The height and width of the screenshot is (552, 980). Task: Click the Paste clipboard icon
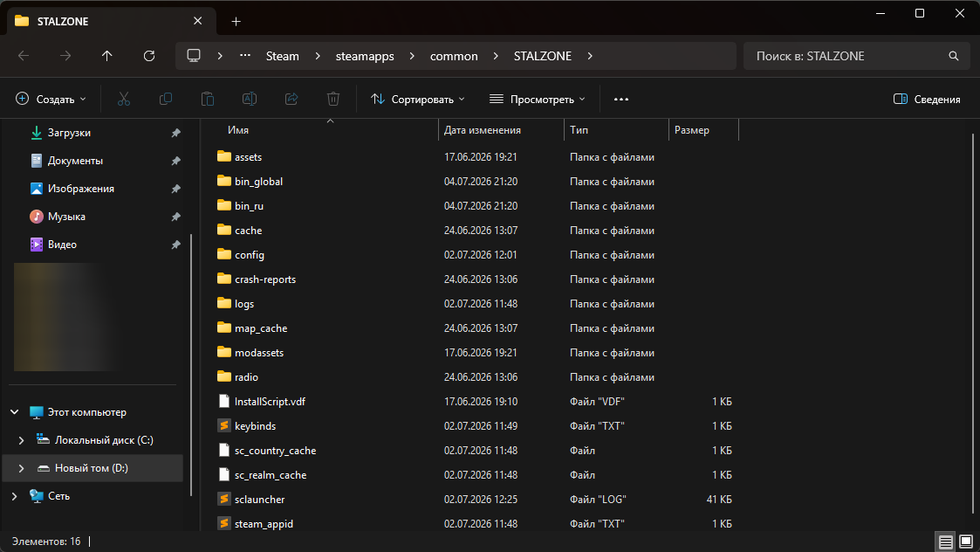tap(208, 99)
